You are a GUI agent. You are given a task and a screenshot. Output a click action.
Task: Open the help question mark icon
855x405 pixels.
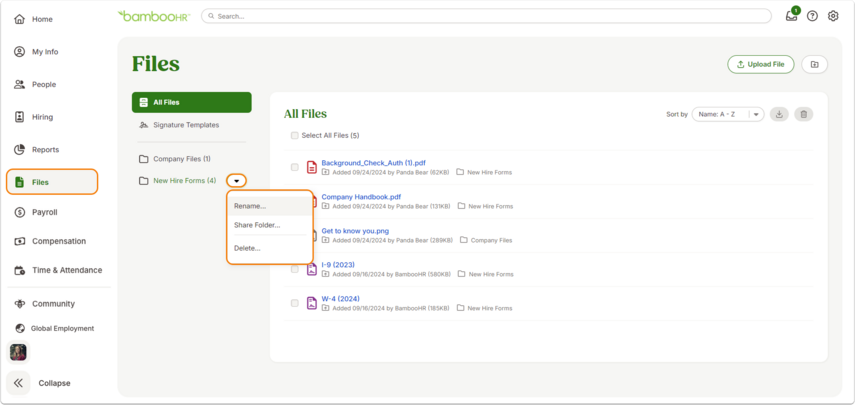pos(812,16)
